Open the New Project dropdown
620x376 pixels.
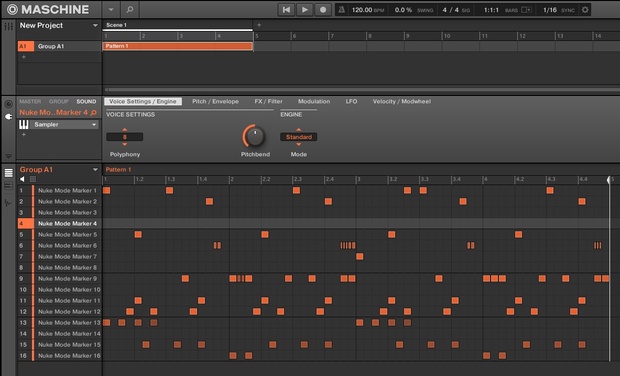(95, 25)
